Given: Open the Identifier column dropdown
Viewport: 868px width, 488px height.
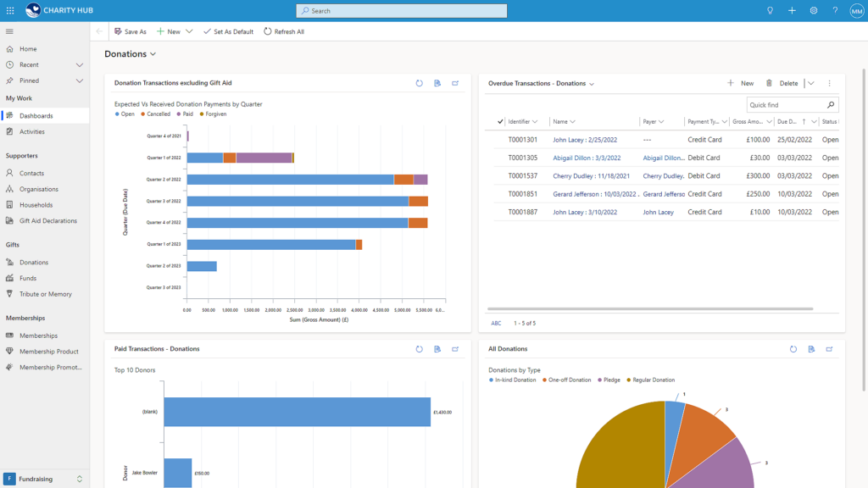Looking at the screenshot, I should pyautogui.click(x=535, y=122).
